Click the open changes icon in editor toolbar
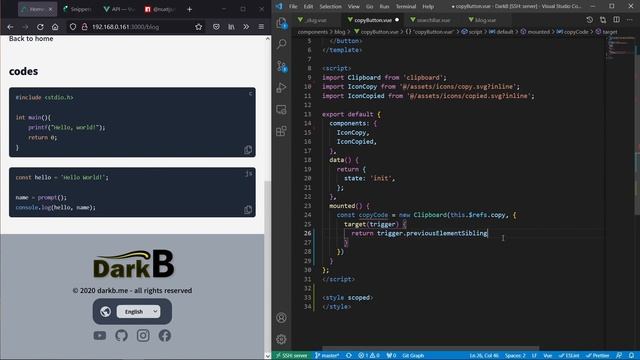This screenshot has width=640, height=360. [603, 20]
